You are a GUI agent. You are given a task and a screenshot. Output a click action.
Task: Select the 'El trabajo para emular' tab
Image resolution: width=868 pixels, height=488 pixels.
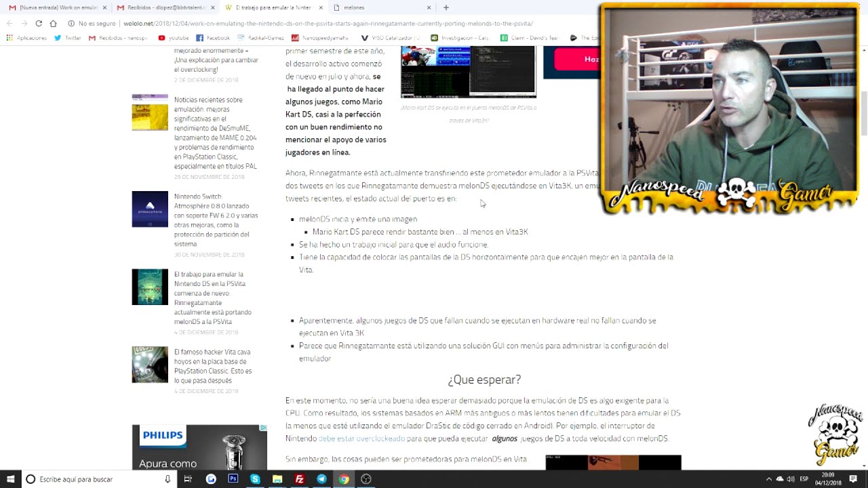273,7
